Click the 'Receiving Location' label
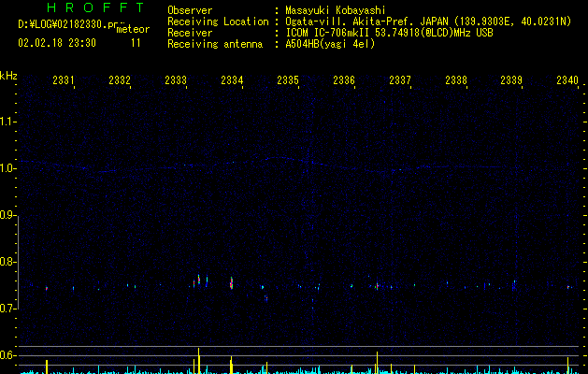Viewport: 588px width, 374px height. coord(218,22)
